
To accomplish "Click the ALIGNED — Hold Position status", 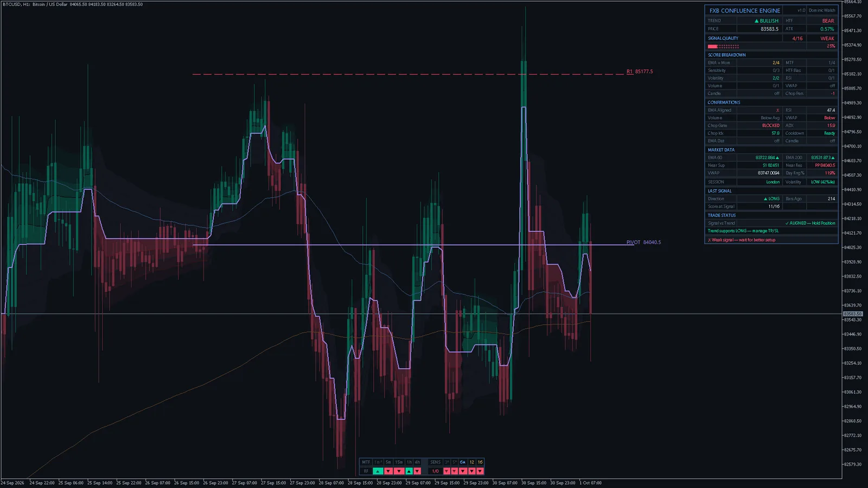I will tap(810, 223).
